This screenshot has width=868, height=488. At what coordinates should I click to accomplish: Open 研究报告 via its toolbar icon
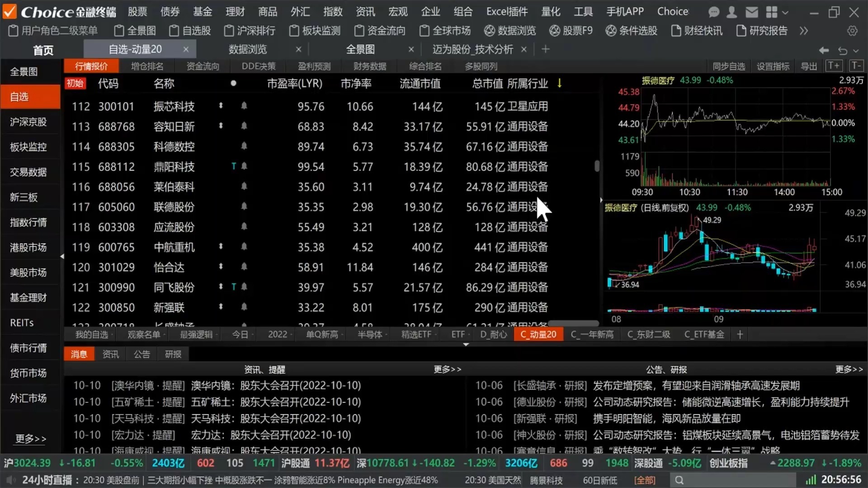pos(761,31)
